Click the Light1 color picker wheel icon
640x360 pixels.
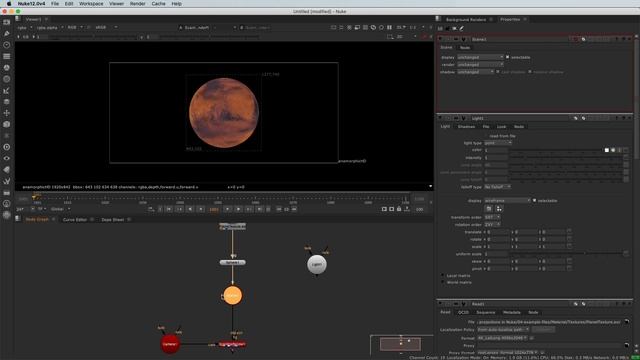tap(613, 150)
